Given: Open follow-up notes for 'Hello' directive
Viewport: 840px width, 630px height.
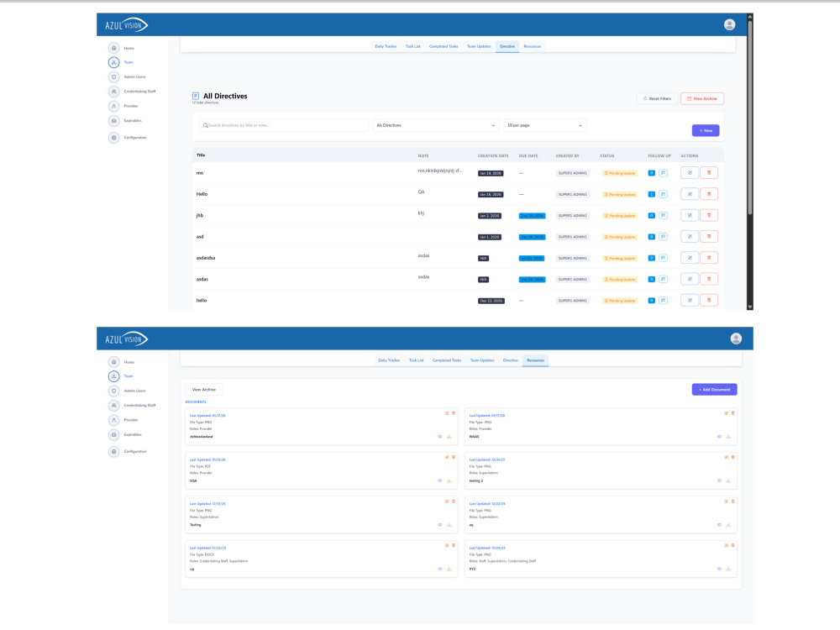Looking at the screenshot, I should click(x=664, y=194).
